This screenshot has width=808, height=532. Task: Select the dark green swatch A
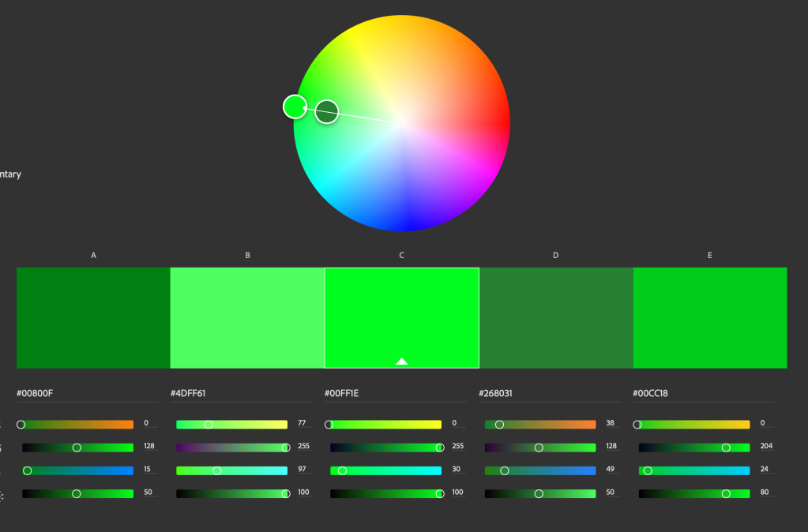pos(93,317)
